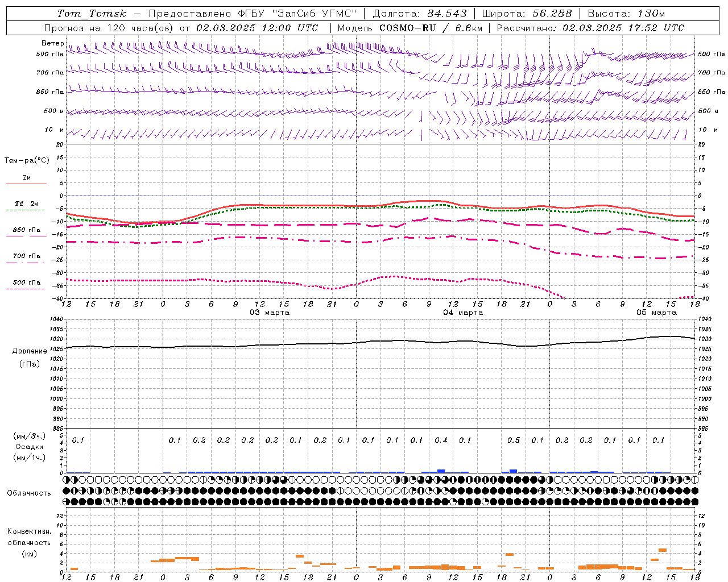Click the Конвективн. convective cloud label
Screen dimensions: 728x582
click(x=29, y=531)
